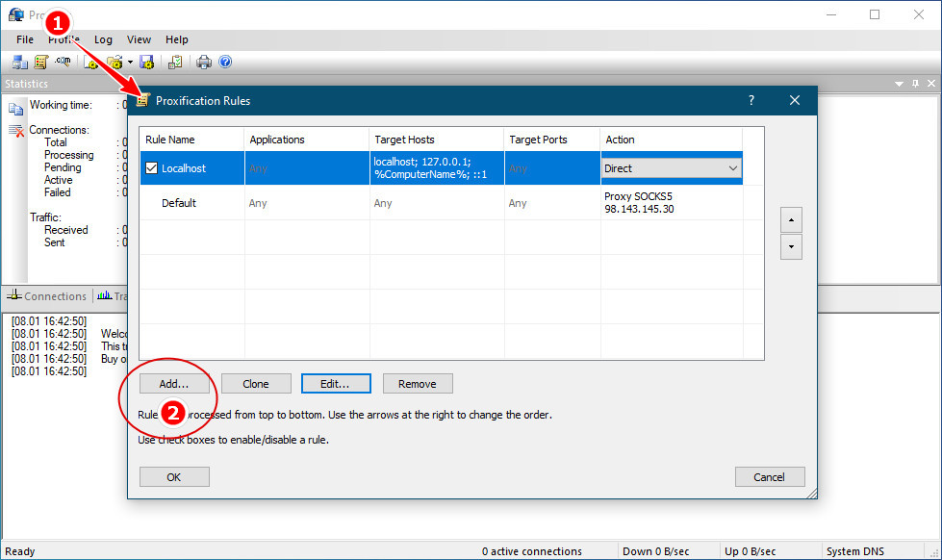This screenshot has width=942, height=560.
Task: Close the Statistics pane
Action: [931, 84]
